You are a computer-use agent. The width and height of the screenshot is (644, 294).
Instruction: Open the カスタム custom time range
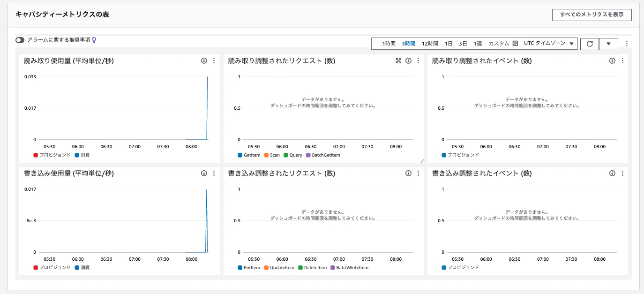499,44
